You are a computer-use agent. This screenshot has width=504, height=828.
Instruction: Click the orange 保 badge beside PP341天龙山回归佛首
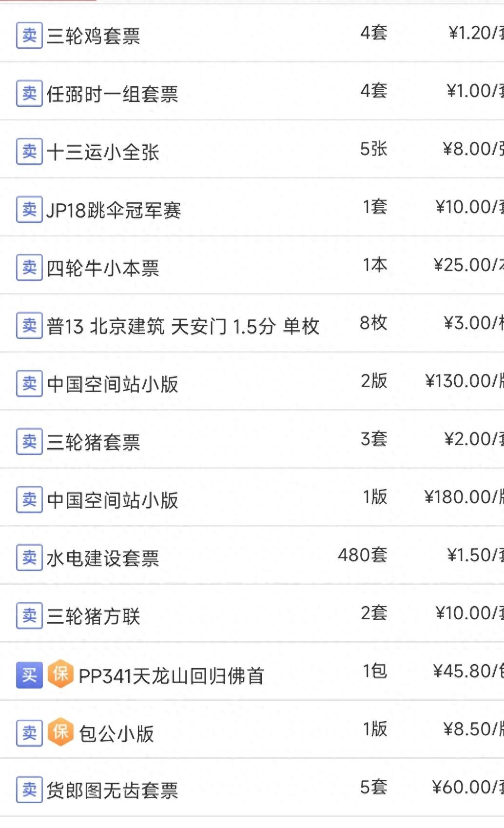click(x=60, y=675)
